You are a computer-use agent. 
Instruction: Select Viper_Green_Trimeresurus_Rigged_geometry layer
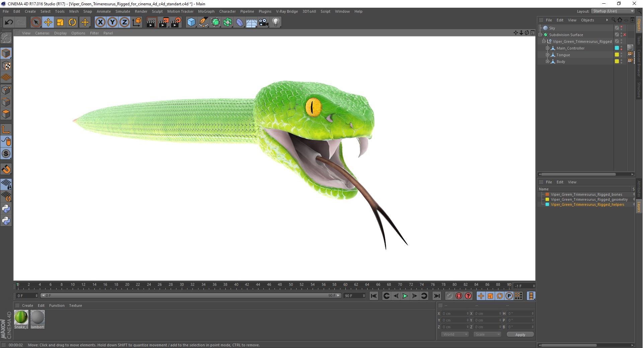[589, 199]
